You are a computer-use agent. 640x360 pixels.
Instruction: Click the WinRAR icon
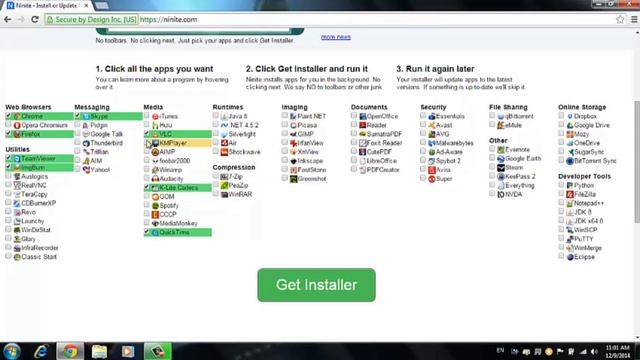[x=224, y=195]
